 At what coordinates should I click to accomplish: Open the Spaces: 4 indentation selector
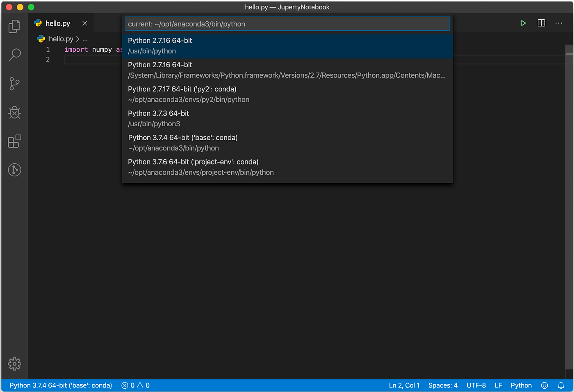443,385
